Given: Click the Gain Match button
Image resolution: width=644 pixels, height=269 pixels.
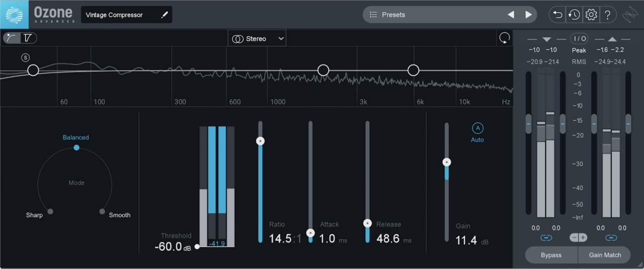Looking at the screenshot, I should (x=605, y=255).
